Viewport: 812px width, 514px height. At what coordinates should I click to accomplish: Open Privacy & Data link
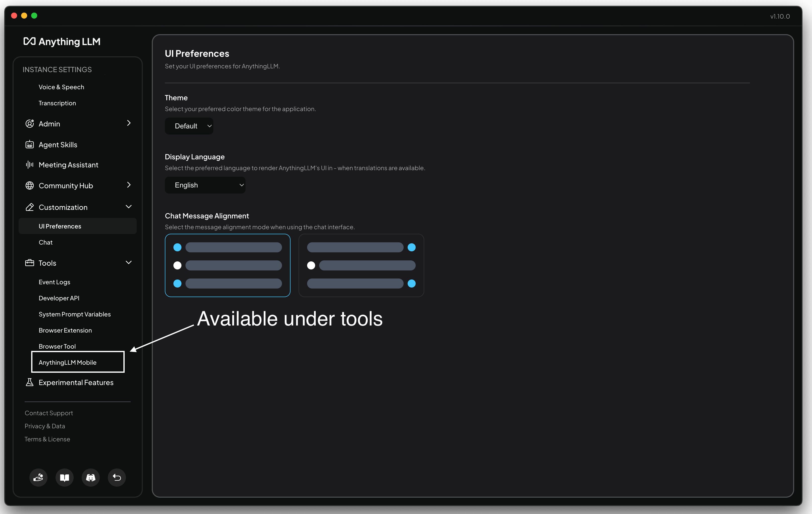point(45,426)
